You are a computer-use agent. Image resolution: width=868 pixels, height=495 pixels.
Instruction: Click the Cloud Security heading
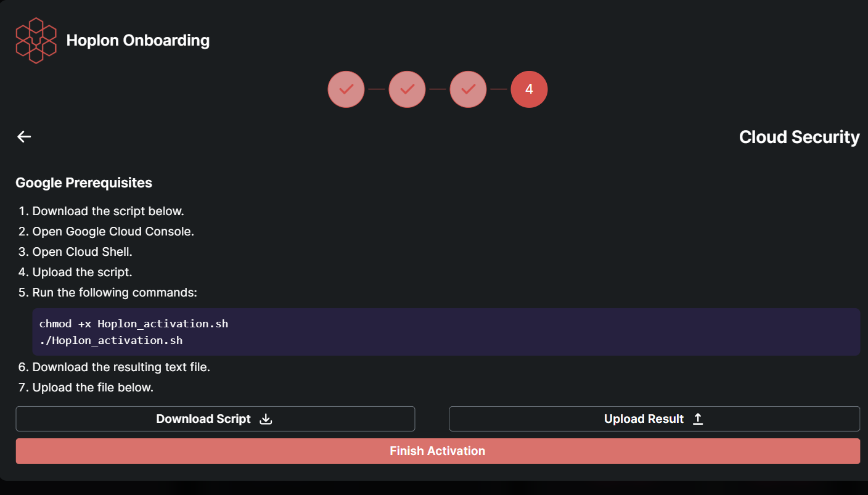[x=799, y=137]
